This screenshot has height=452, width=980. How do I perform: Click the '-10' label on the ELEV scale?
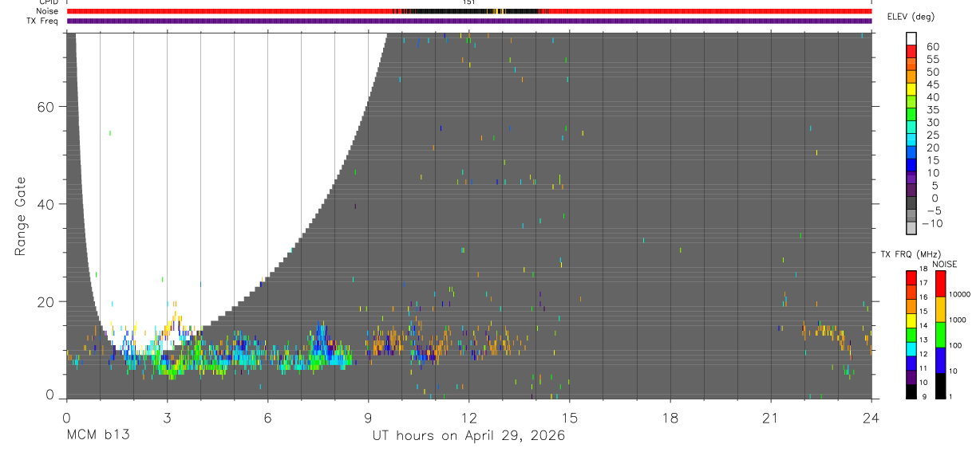(x=932, y=224)
